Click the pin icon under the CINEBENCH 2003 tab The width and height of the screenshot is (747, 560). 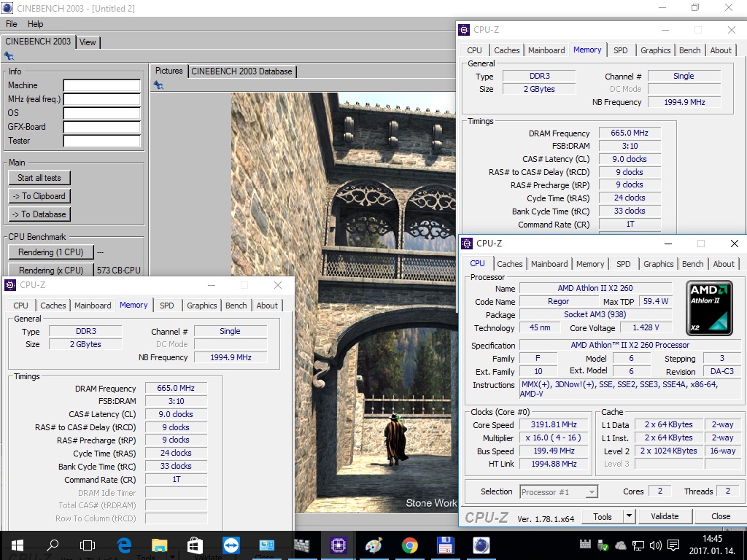click(9, 55)
